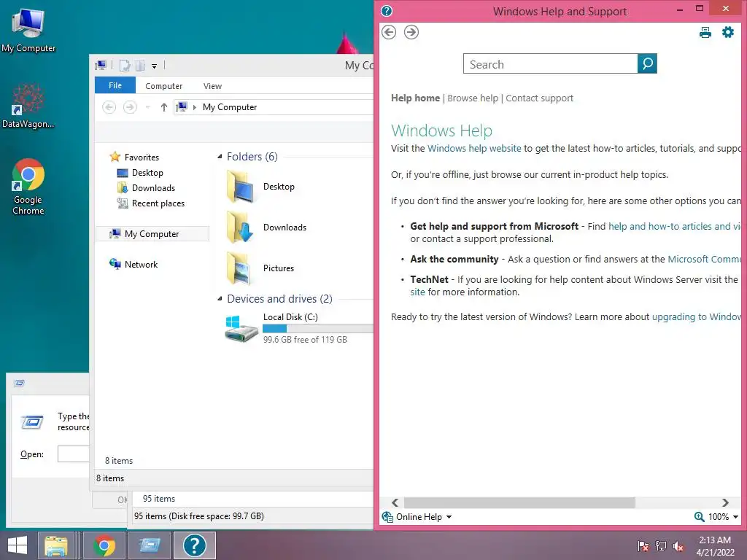
Task: Click the Help back arrow button
Action: (389, 32)
